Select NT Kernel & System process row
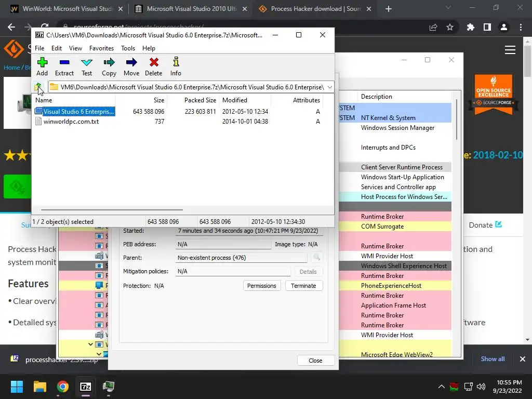 (395, 118)
